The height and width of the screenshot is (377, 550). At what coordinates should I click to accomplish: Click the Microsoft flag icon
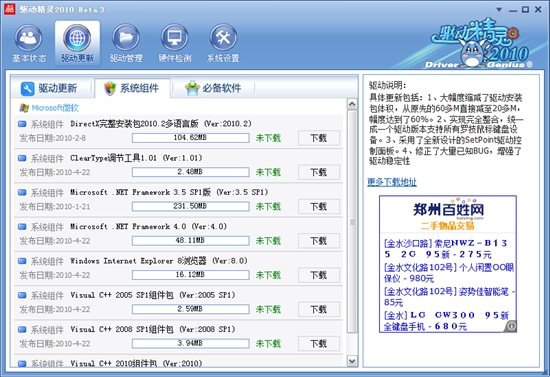click(24, 108)
